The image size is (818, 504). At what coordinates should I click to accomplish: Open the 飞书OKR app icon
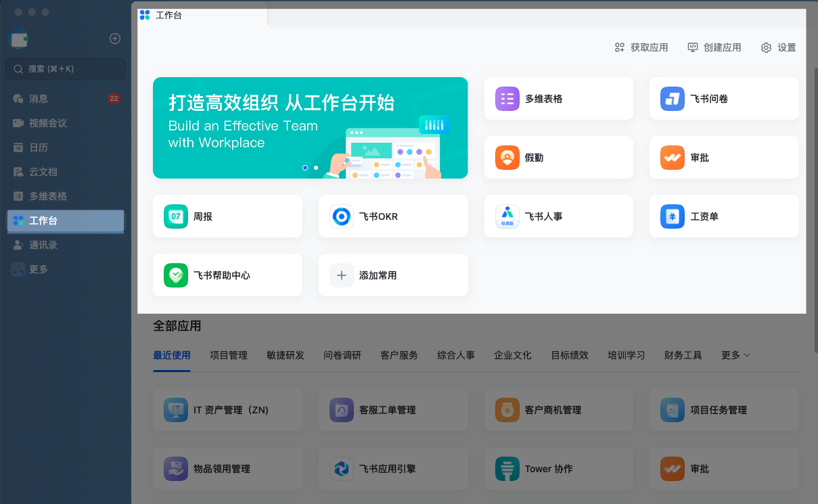[341, 216]
